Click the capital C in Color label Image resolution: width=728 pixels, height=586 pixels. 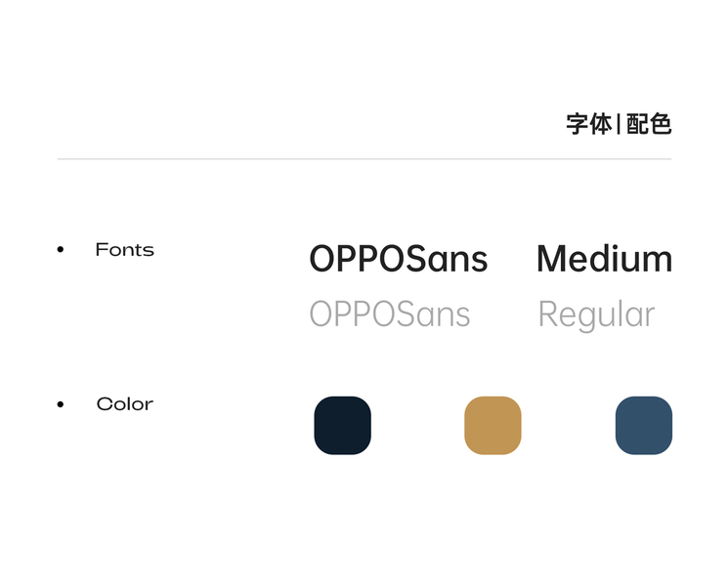pyautogui.click(x=104, y=404)
